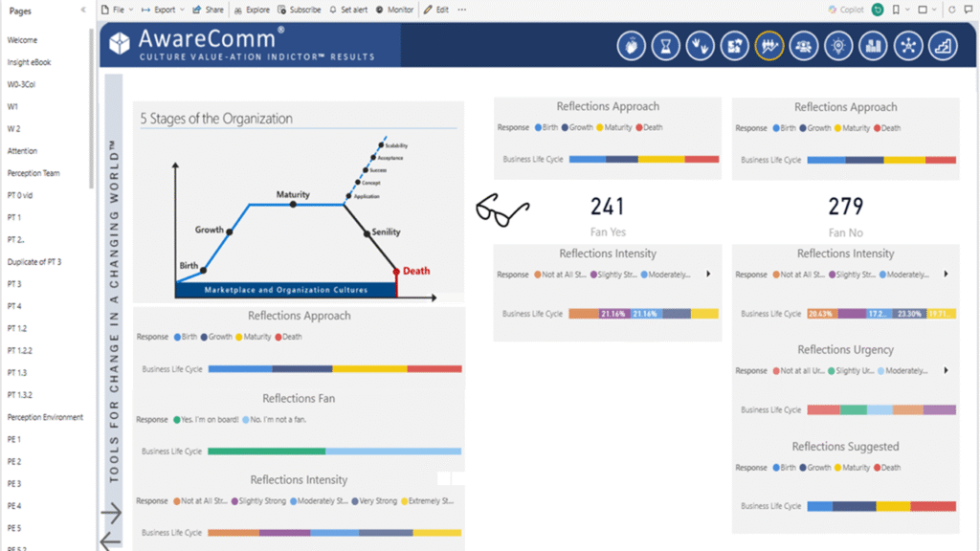Go to next page with right arrow

click(x=111, y=513)
